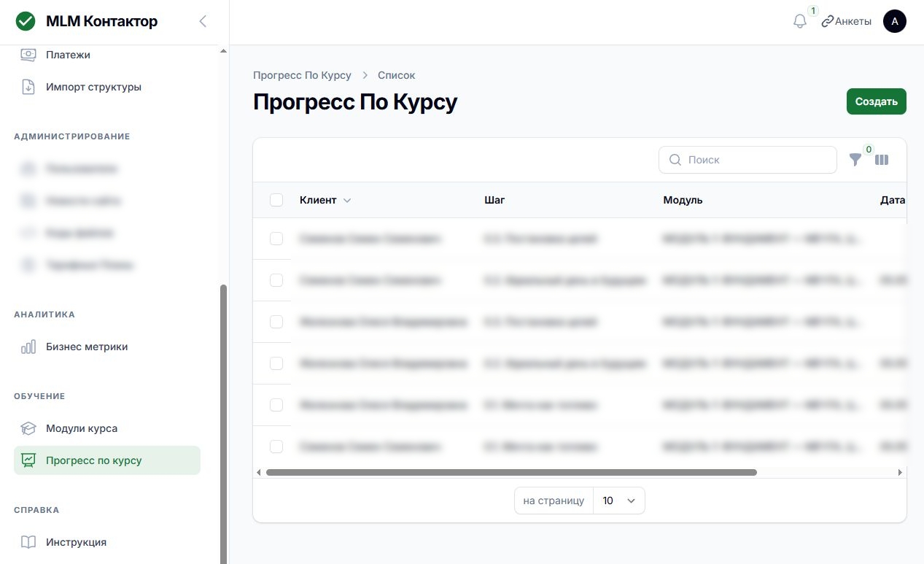Image resolution: width=924 pixels, height=564 pixels.
Task: Click the АДМИНИСТРИРОВАНИЕ section heading
Action: coord(72,136)
